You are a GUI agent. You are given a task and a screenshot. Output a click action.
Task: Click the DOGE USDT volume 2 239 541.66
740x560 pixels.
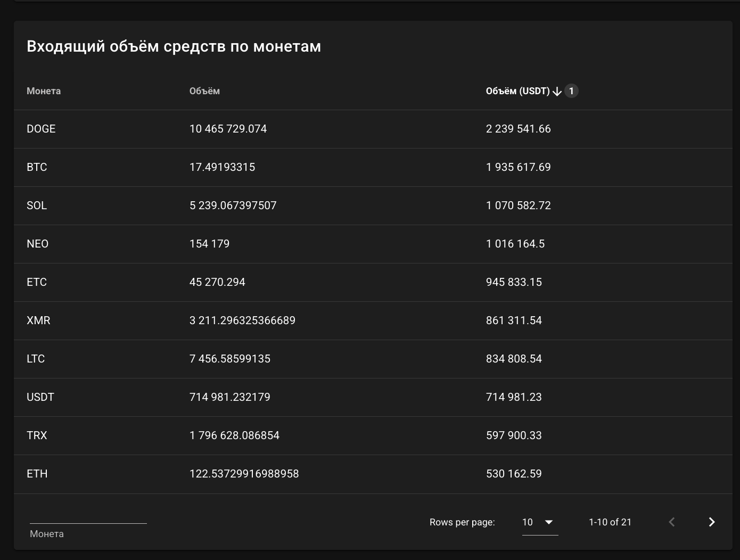click(x=518, y=129)
